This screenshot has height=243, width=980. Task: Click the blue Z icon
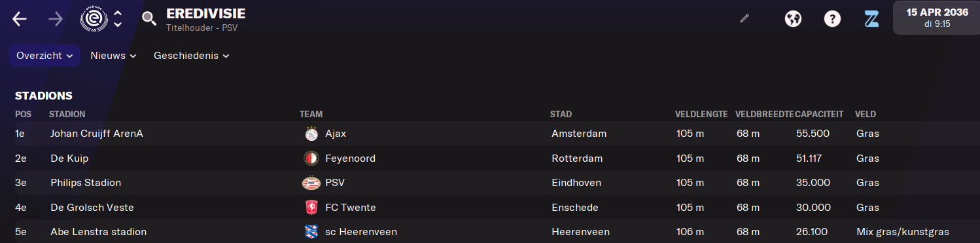click(871, 19)
